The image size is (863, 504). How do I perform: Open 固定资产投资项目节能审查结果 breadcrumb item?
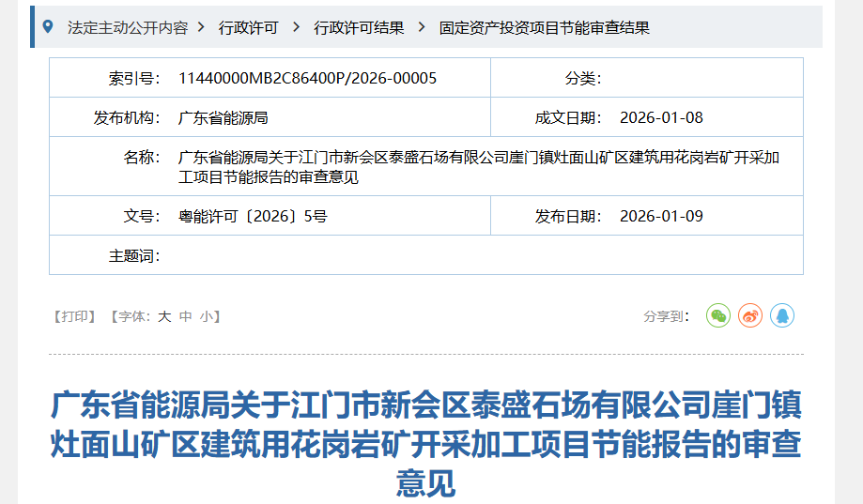click(544, 28)
